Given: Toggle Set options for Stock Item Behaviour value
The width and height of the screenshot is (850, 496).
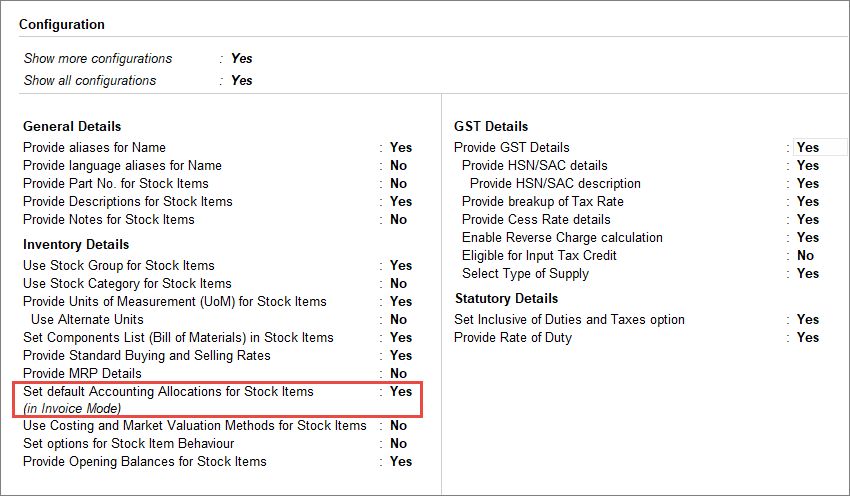Looking at the screenshot, I should coord(398,443).
